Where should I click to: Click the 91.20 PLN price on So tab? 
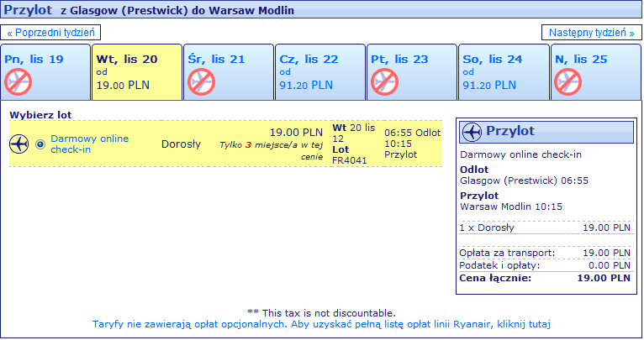(x=489, y=86)
